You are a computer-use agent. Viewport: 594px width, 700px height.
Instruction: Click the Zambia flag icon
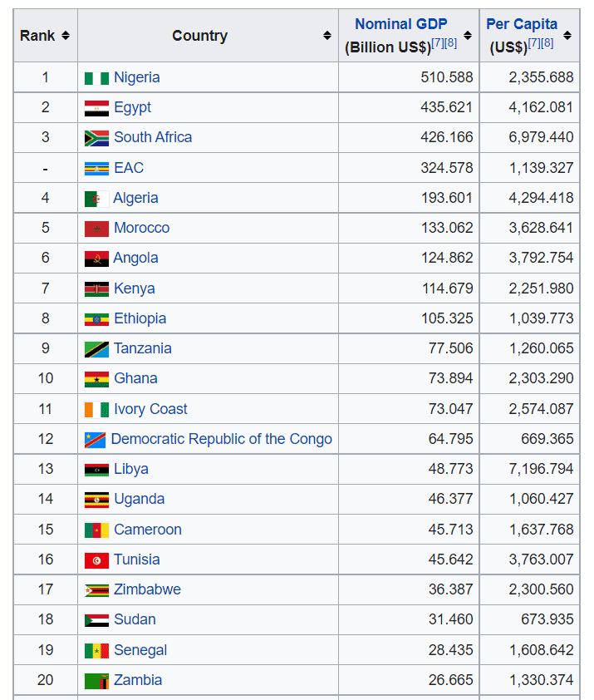tap(96, 681)
